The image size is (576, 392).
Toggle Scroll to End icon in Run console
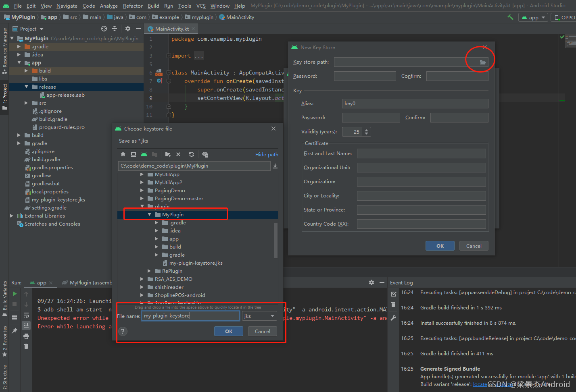tap(26, 326)
